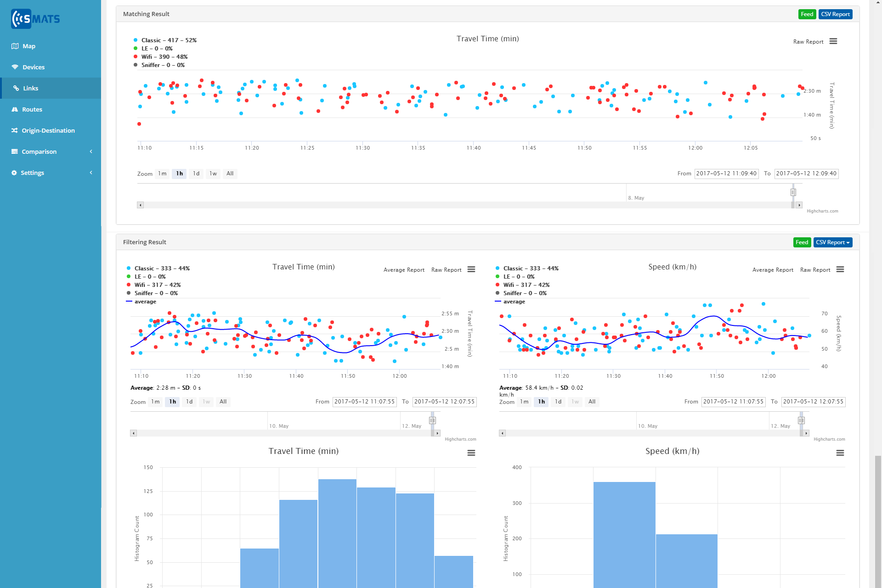Open Travel Time histogram chart menu

click(x=471, y=453)
